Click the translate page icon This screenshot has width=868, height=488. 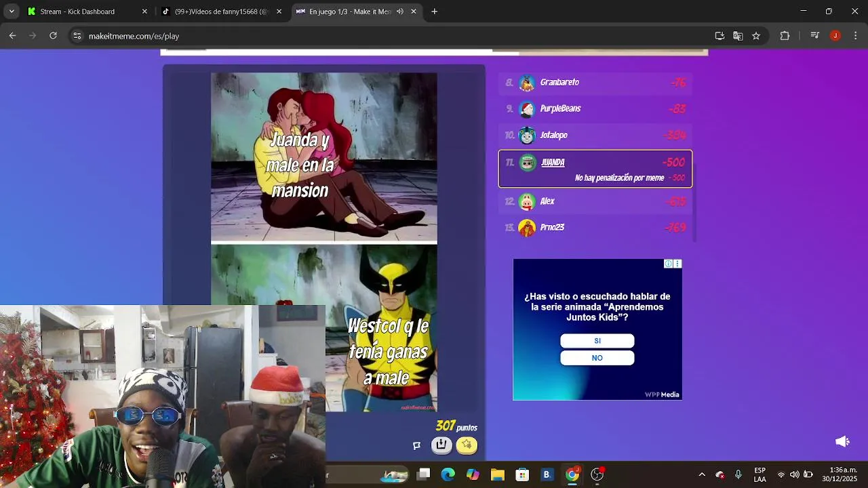(x=738, y=36)
